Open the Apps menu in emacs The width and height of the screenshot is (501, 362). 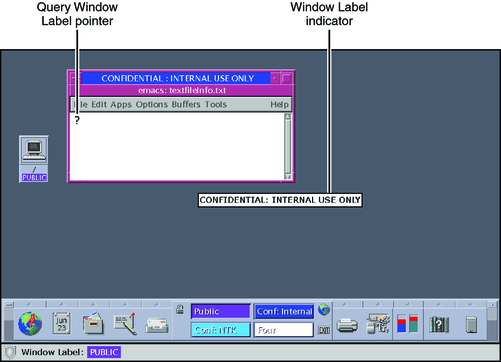[121, 104]
